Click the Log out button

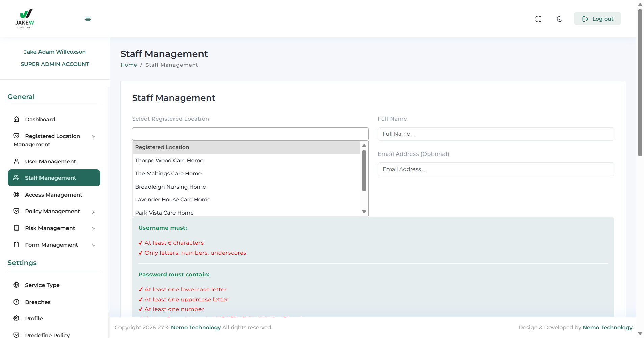tap(597, 19)
